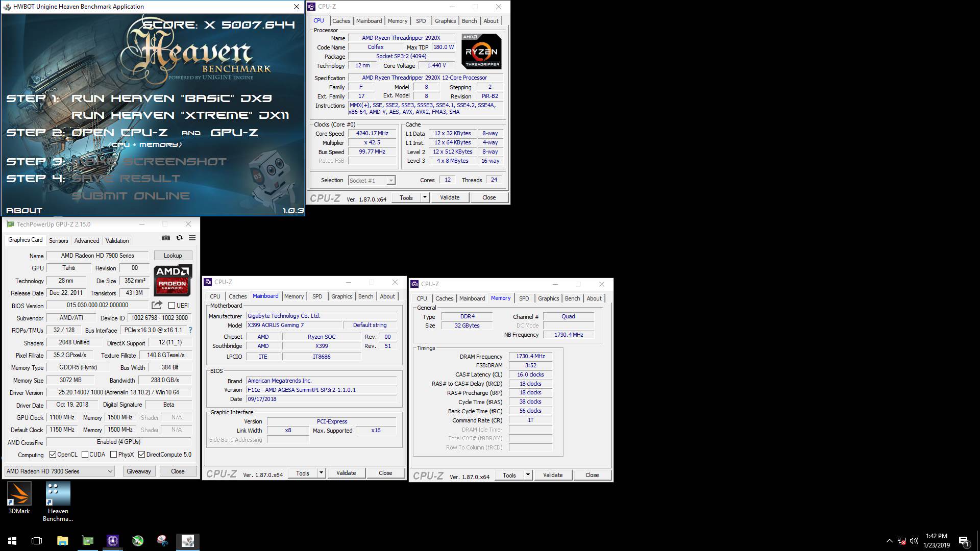
Task: Toggle the UEFI checkbox in GPU-Z
Action: pyautogui.click(x=171, y=306)
